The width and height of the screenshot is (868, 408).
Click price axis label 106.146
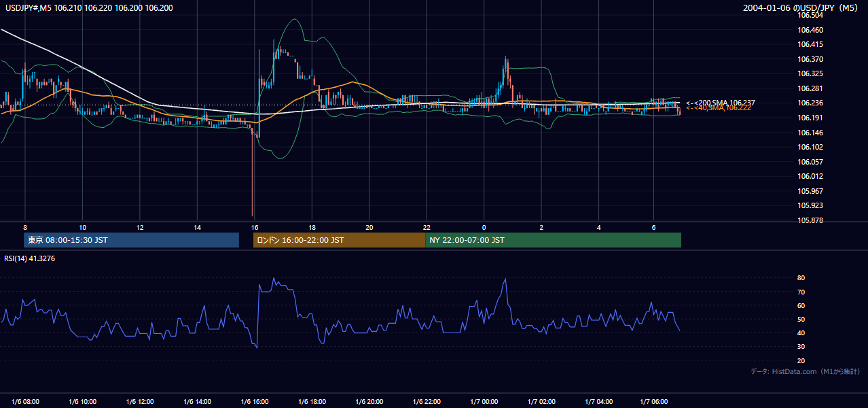click(x=810, y=133)
